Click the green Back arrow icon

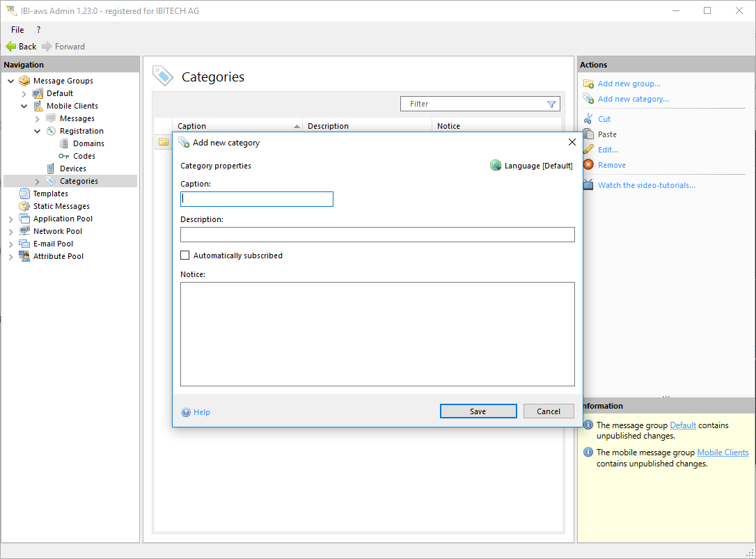[x=10, y=47]
